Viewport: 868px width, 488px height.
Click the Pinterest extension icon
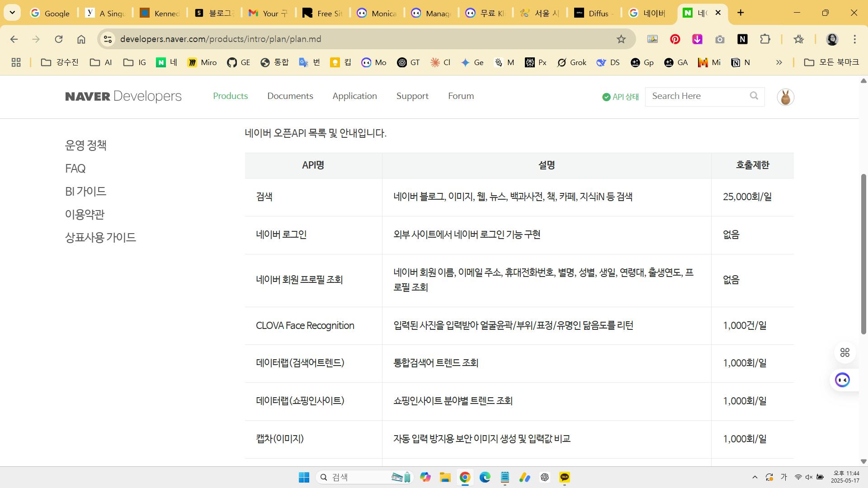[x=675, y=39]
